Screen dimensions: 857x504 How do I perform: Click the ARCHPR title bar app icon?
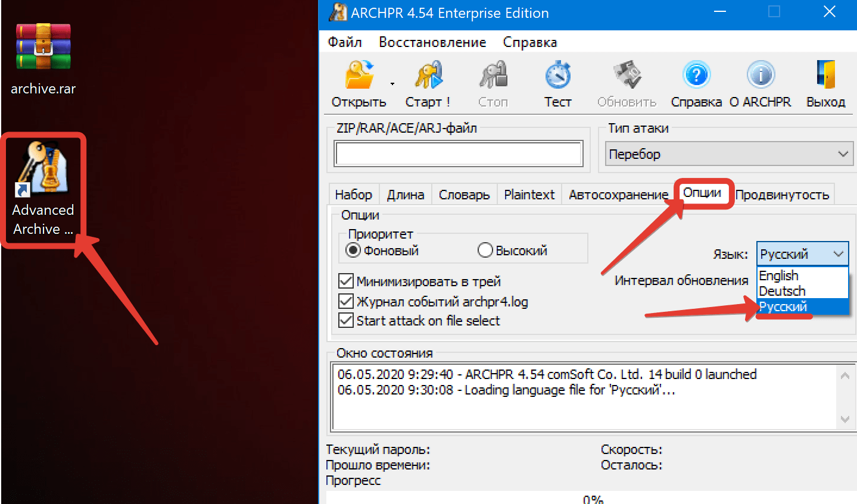pos(338,12)
